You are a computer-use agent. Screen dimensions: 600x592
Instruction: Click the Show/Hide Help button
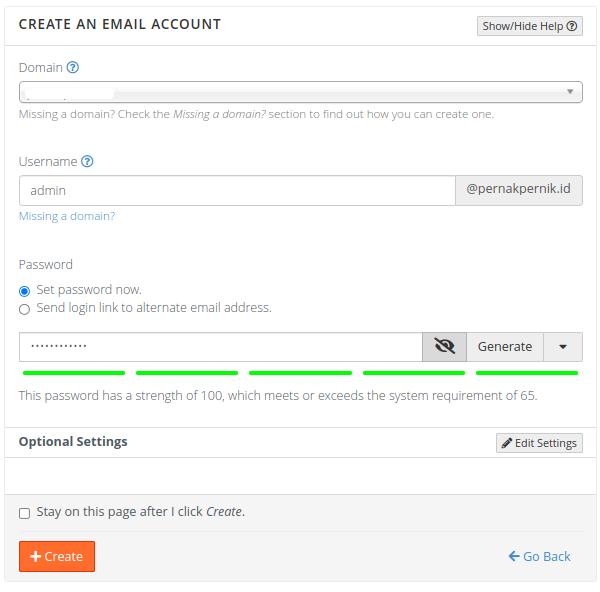point(530,26)
